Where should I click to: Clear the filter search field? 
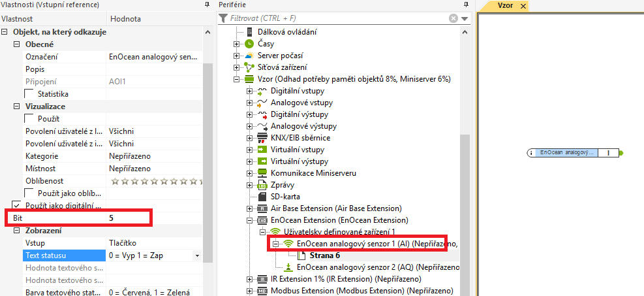(453, 19)
